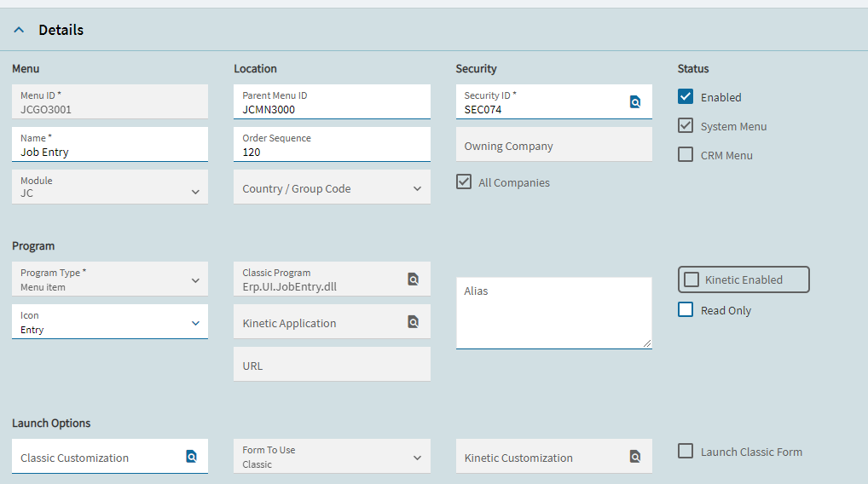Check the CRM Menu checkbox

[686, 154]
